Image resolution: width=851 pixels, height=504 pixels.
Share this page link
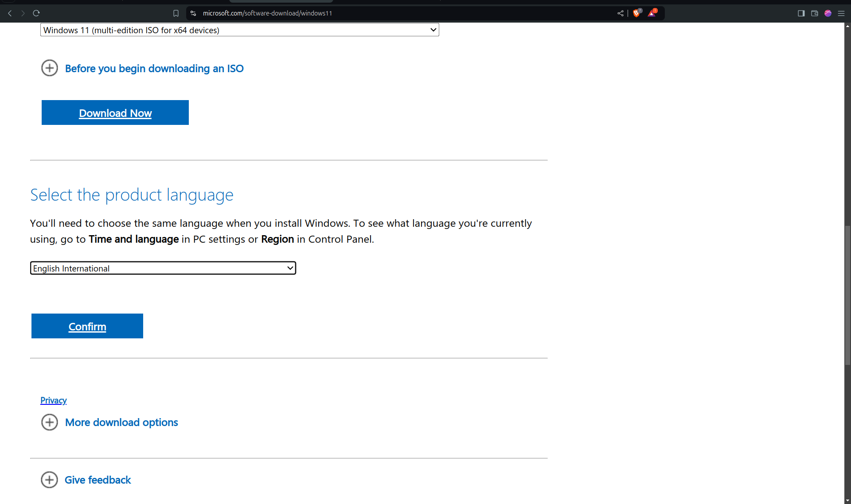click(x=620, y=13)
